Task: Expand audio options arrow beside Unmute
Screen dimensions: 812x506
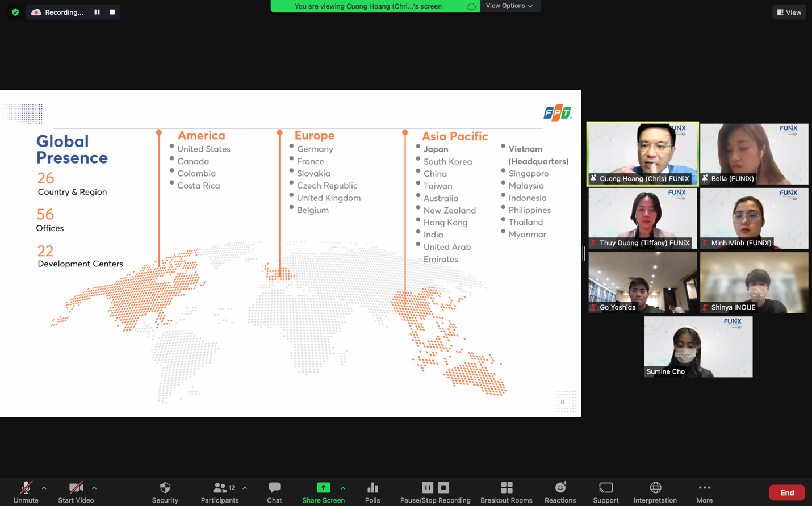Action: pos(44,488)
